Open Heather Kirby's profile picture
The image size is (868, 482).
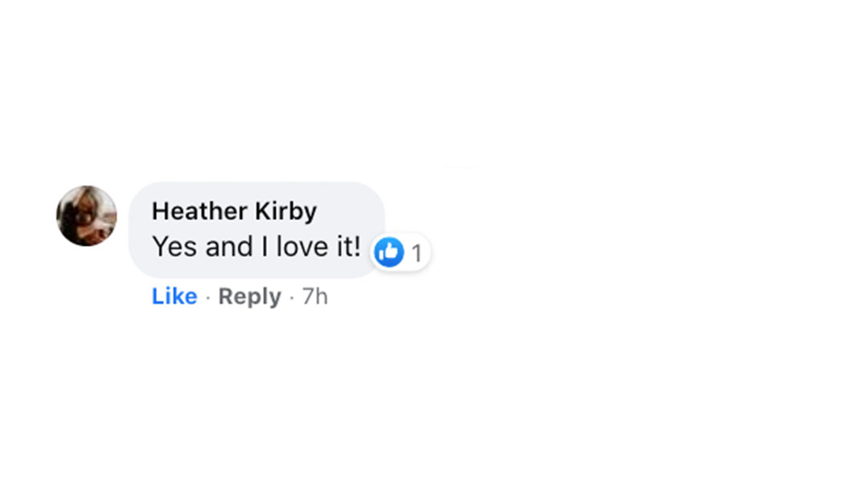[x=87, y=216]
